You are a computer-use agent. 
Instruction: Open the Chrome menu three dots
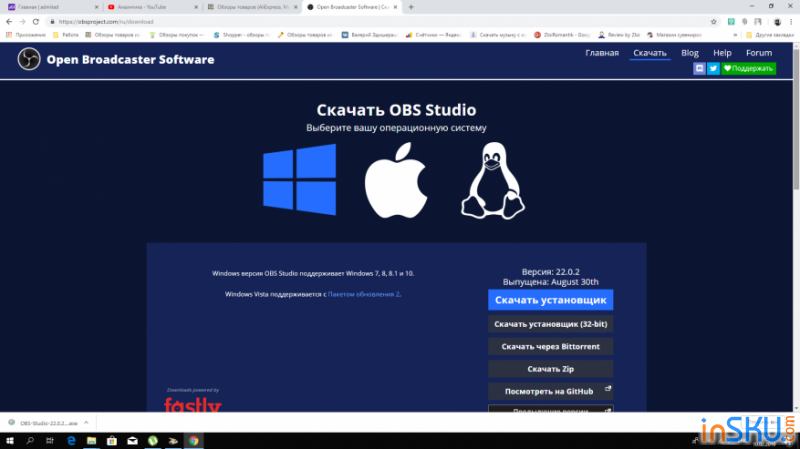click(791, 21)
